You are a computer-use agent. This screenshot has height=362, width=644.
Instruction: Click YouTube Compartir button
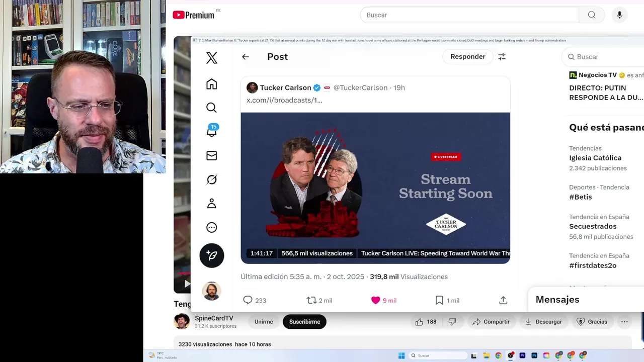tap(491, 322)
